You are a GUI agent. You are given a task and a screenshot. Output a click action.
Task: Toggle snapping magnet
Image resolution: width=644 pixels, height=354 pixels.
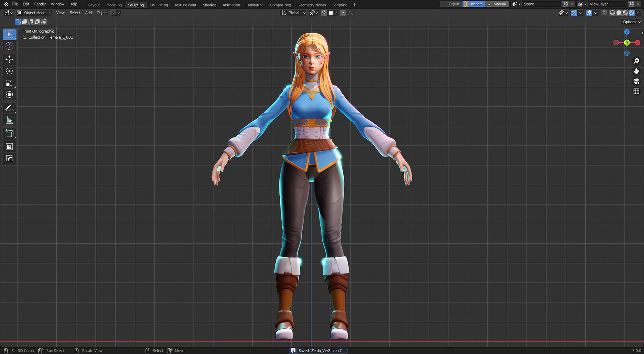click(324, 13)
